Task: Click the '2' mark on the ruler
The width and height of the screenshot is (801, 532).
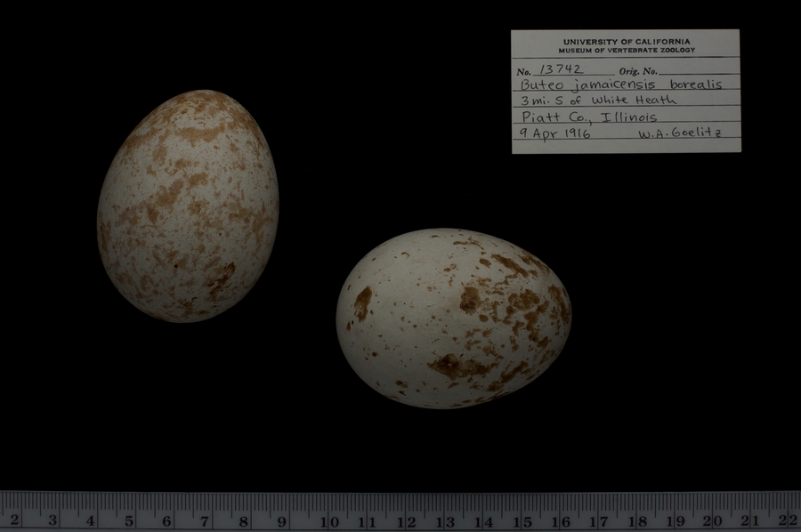Action: (15, 520)
